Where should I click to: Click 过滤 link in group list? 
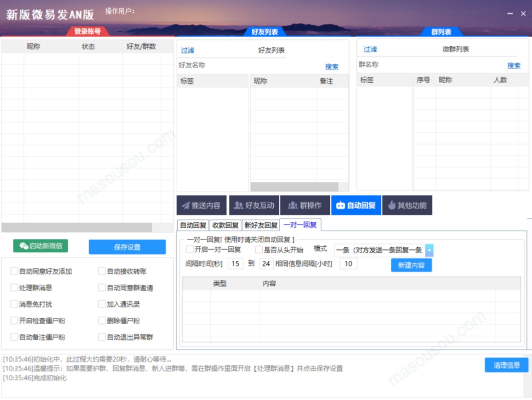point(370,49)
